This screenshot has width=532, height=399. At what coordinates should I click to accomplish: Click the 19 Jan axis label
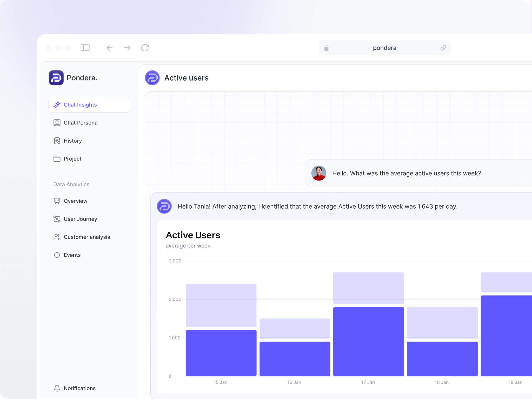click(515, 382)
